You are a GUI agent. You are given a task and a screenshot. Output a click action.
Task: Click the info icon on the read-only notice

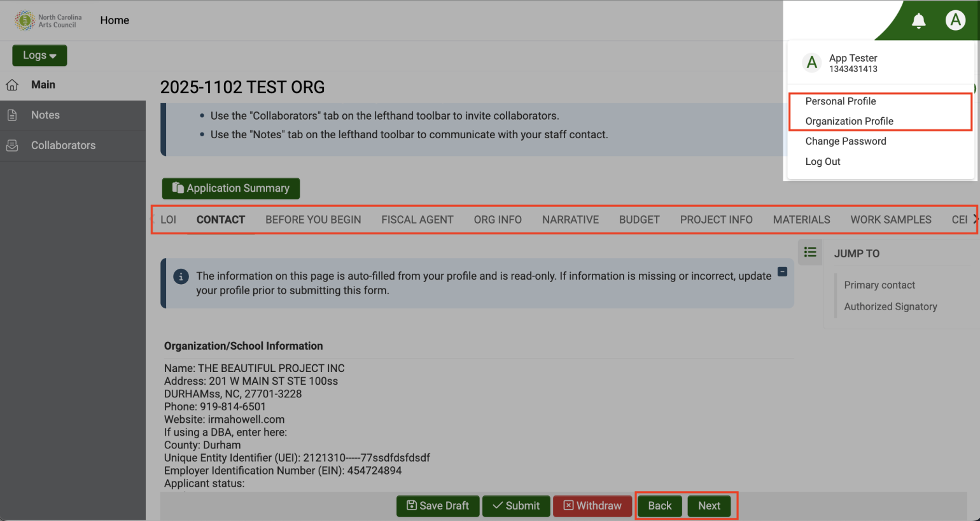click(x=182, y=276)
